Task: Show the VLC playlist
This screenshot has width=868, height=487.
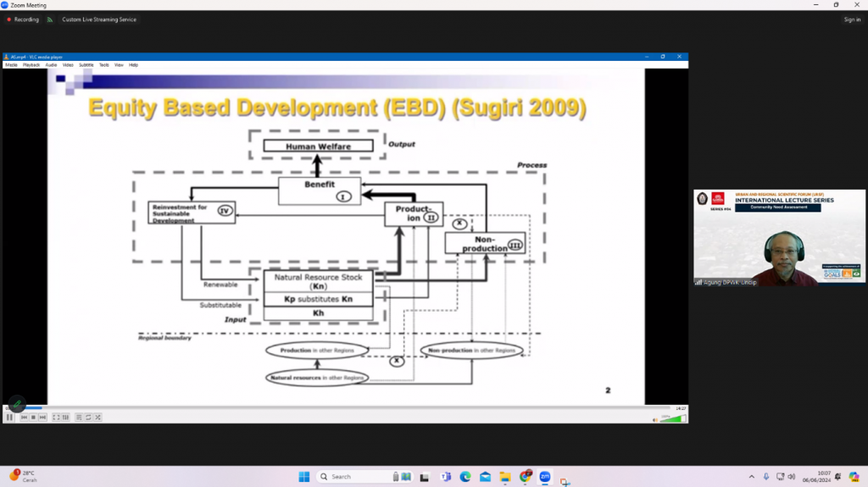Action: coord(79,417)
